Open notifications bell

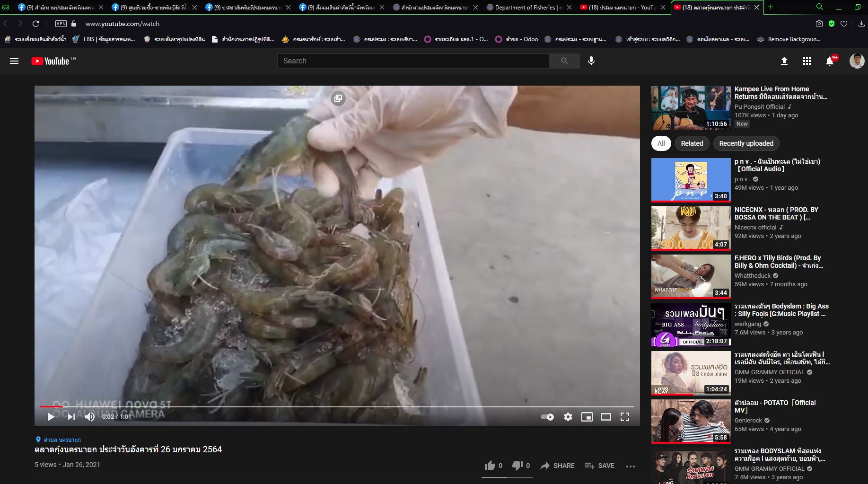tap(830, 61)
